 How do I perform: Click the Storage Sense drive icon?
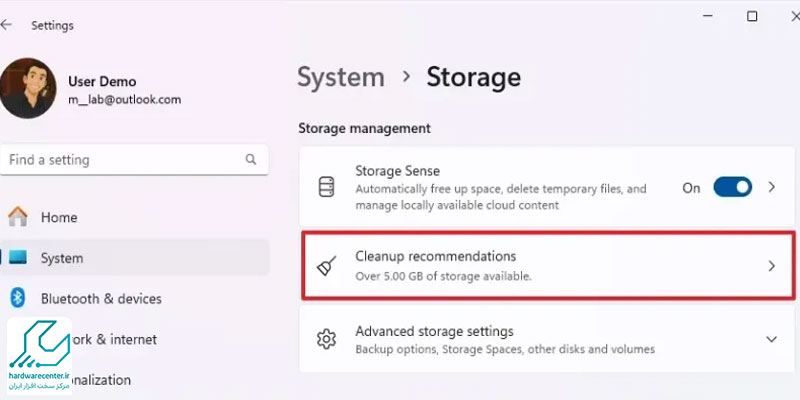pyautogui.click(x=327, y=187)
